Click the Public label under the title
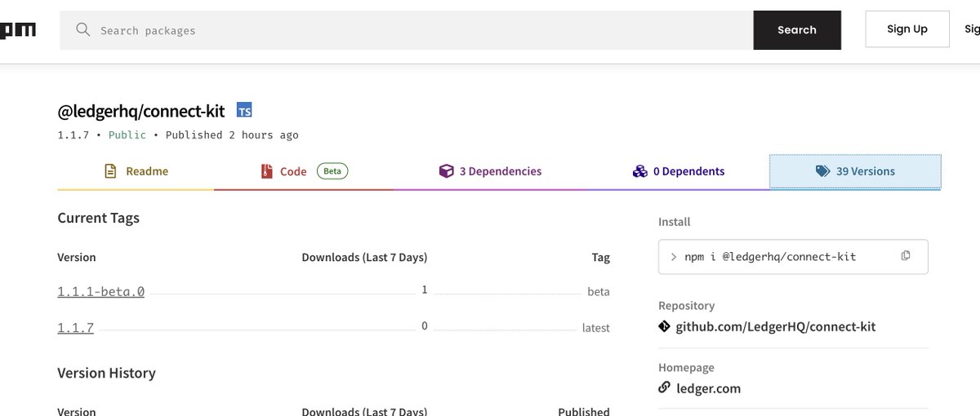Screen dimensions: 980x416 127,135
